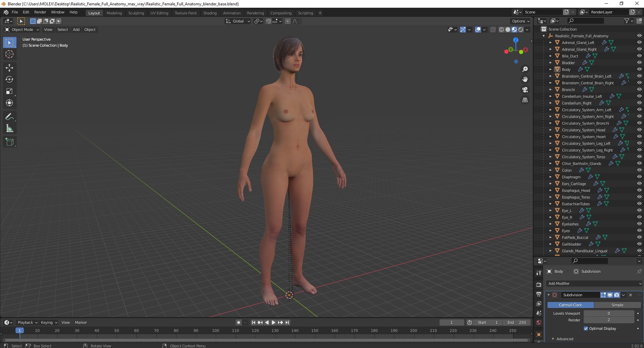Hide the Diaphragm object visibility eye
Viewport: 644px width, 348px height.
[639, 177]
